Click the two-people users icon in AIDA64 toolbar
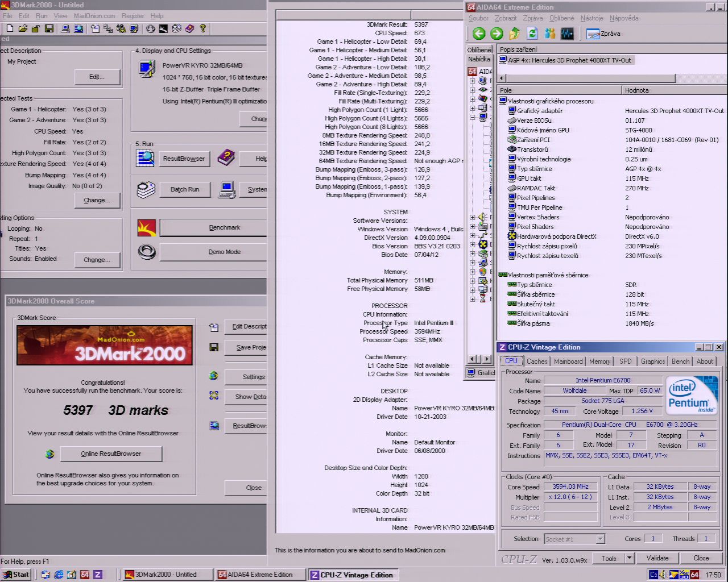728x582 pixels. pos(549,34)
